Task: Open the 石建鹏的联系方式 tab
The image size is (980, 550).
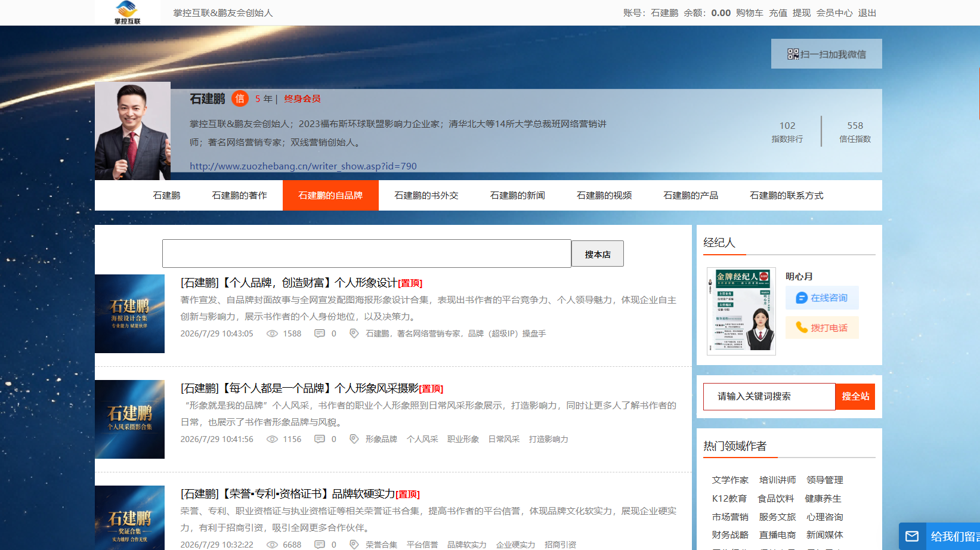Action: point(786,196)
